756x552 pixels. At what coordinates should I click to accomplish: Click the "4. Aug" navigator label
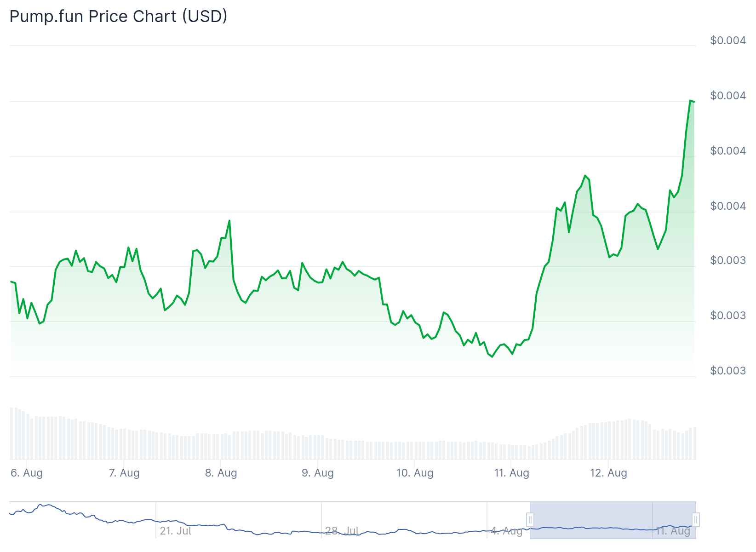click(x=507, y=531)
